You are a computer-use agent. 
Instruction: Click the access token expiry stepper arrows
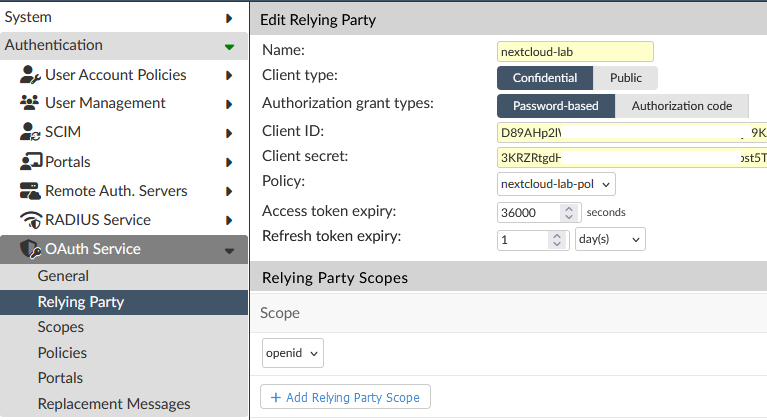(x=570, y=212)
